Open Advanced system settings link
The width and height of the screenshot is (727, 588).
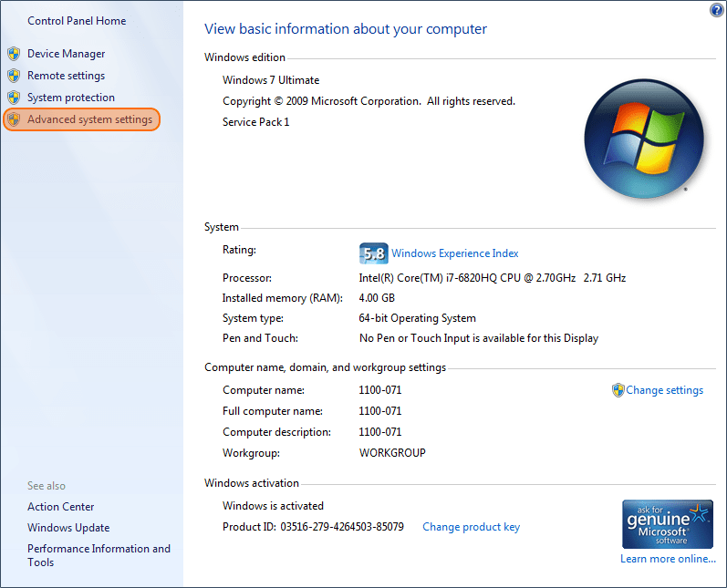(89, 119)
